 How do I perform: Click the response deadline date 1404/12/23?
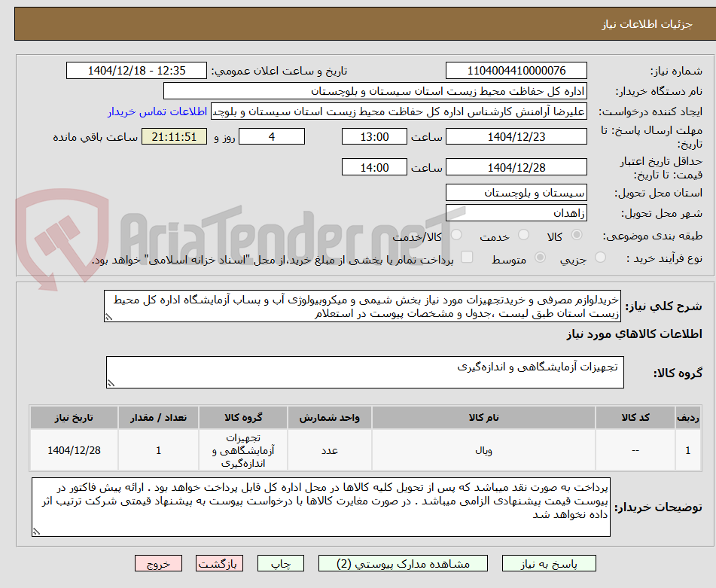516,136
